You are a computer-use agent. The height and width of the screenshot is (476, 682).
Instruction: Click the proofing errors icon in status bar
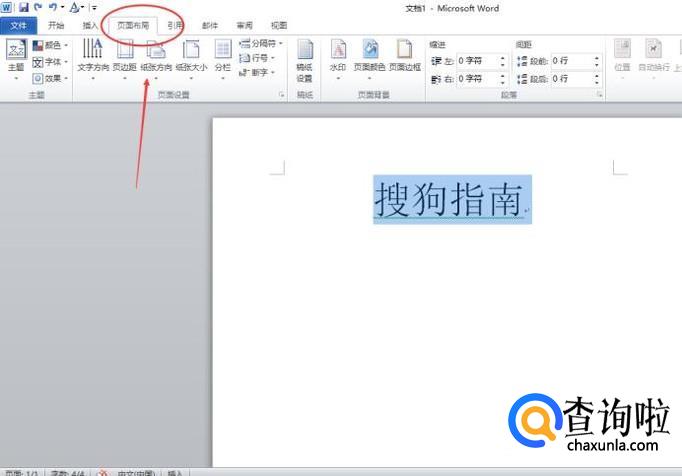(103, 473)
